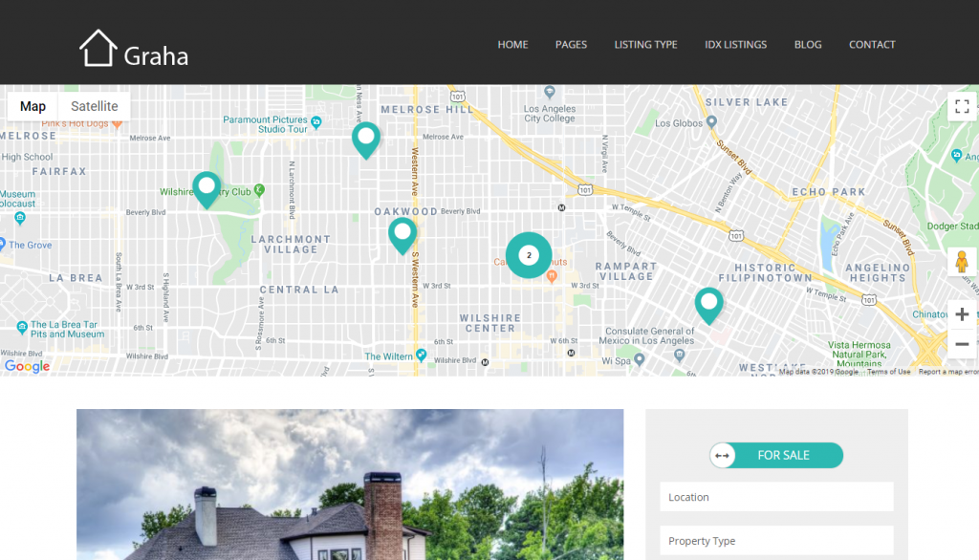Switch map to Satellite view
The width and height of the screenshot is (979, 560).
[95, 106]
